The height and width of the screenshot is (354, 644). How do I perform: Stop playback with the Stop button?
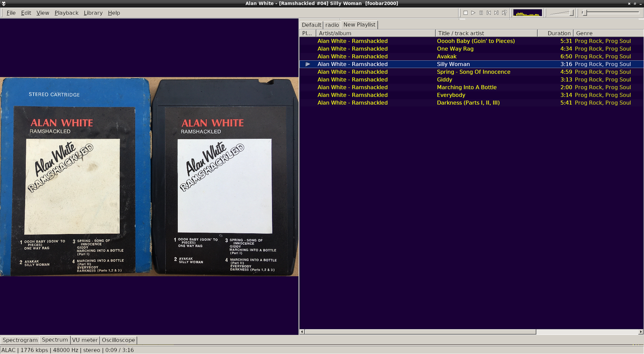coord(465,13)
